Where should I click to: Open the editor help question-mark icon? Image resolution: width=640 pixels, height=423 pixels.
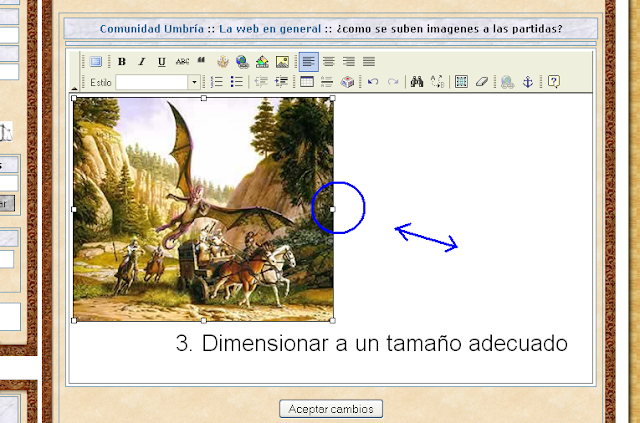click(x=553, y=82)
